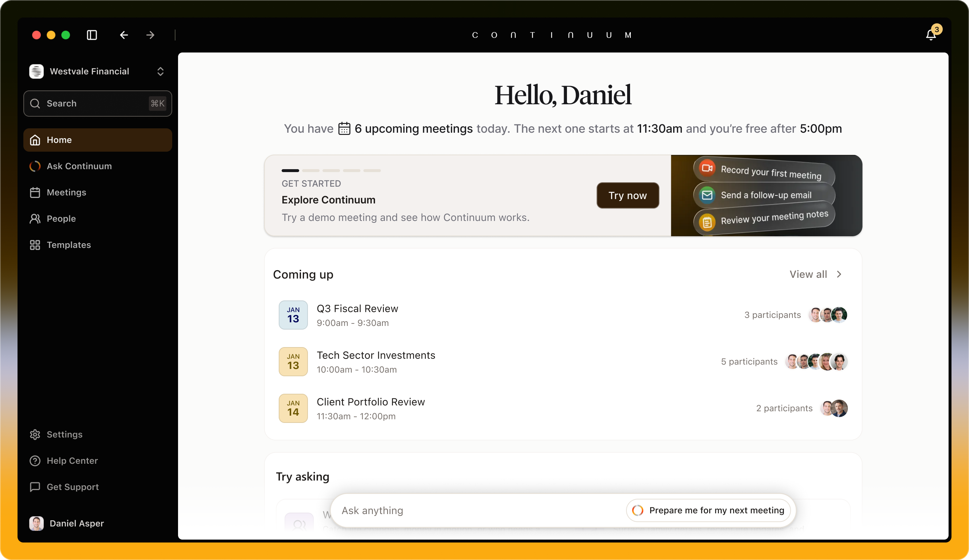
Task: Toggle the sidebar panel icon
Action: (92, 35)
